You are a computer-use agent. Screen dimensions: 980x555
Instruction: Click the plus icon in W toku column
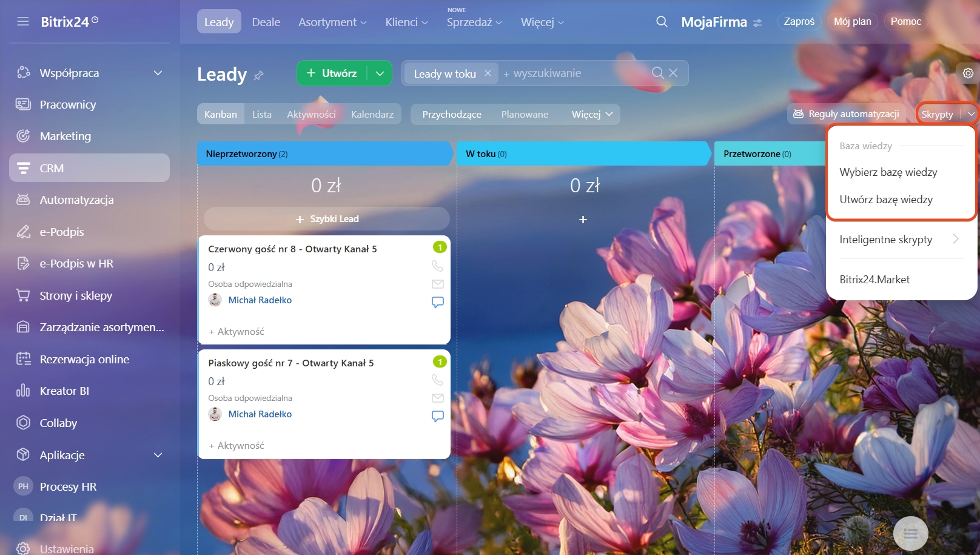[583, 220]
